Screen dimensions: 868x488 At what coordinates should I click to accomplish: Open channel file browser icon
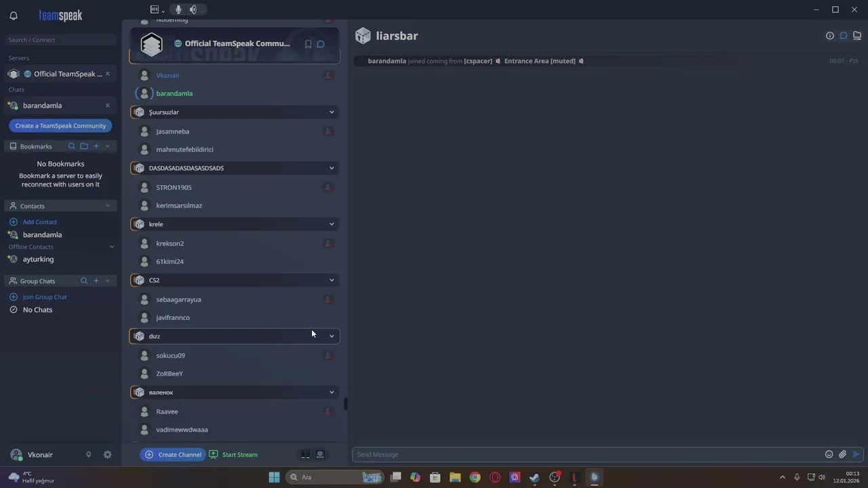(857, 36)
